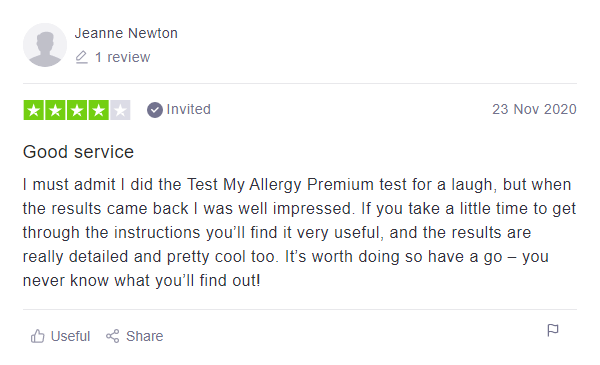Click the third green rating star

click(77, 110)
